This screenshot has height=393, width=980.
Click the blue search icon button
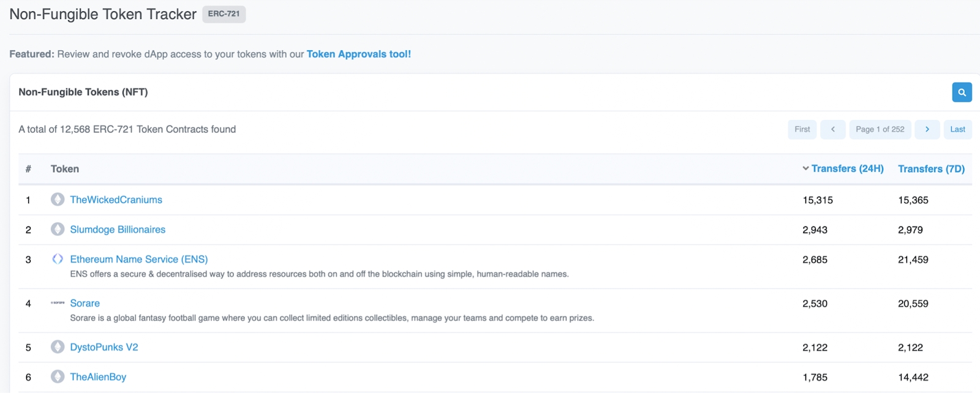962,92
